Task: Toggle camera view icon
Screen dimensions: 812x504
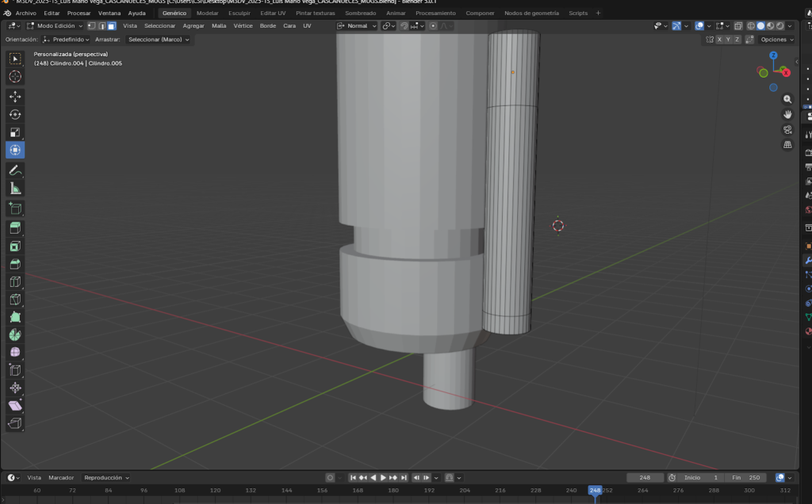Action: click(x=787, y=129)
